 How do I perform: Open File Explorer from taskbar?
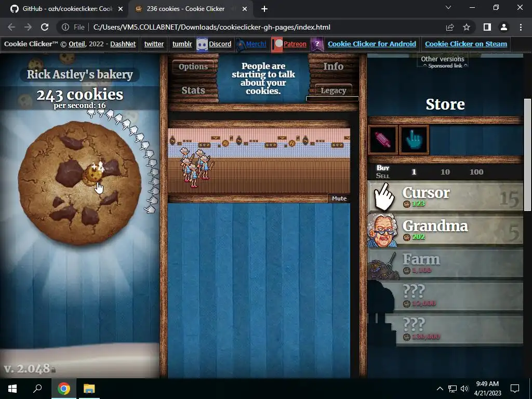click(89, 389)
